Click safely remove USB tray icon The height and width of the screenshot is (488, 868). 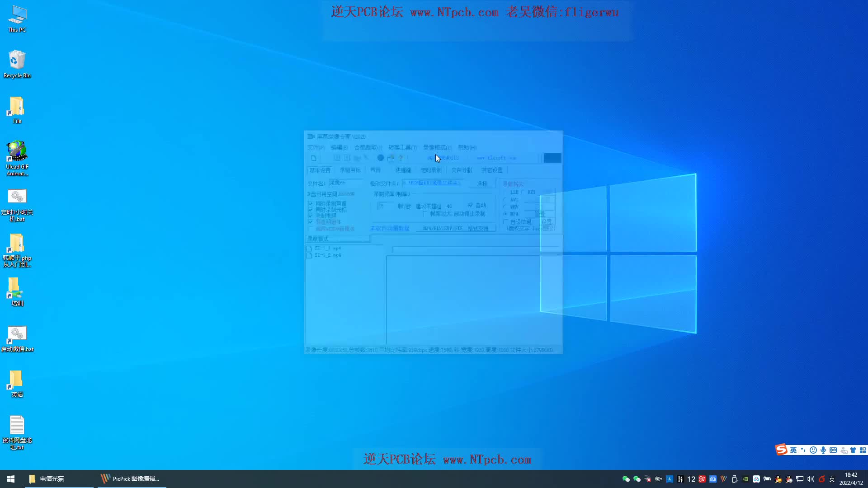coord(735,479)
